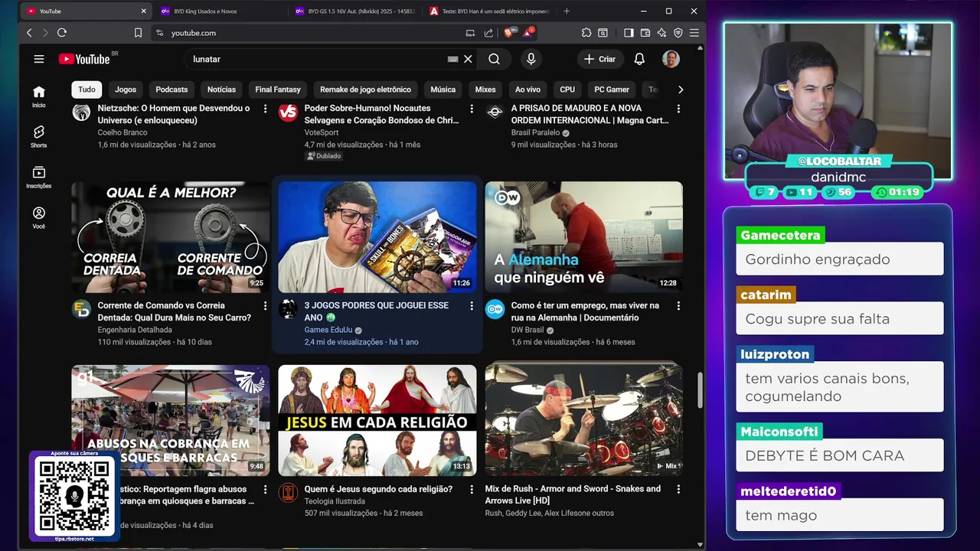Open the Brave Rewards triangle icon
The height and width of the screenshot is (551, 980).
coord(528,33)
